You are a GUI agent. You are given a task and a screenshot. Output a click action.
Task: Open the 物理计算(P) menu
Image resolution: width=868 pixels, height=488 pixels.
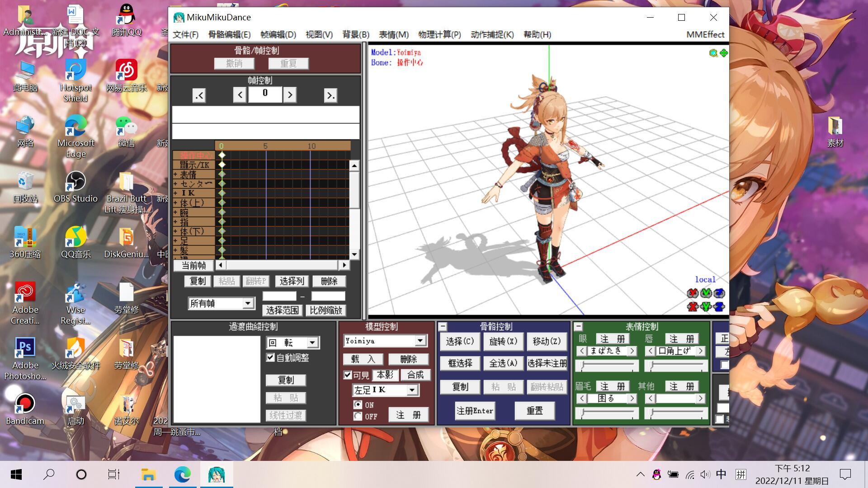click(439, 35)
